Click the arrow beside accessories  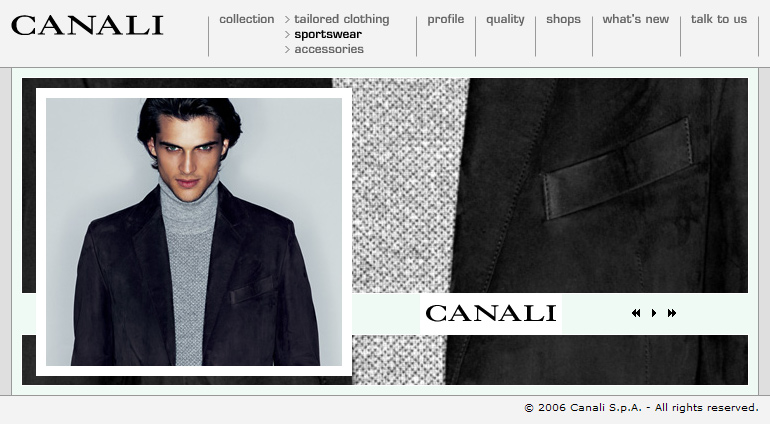[x=287, y=50]
